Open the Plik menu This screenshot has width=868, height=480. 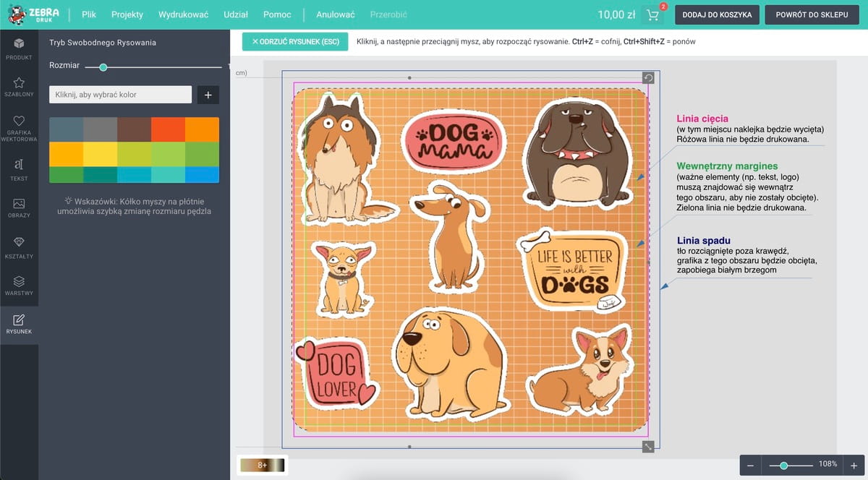point(89,14)
